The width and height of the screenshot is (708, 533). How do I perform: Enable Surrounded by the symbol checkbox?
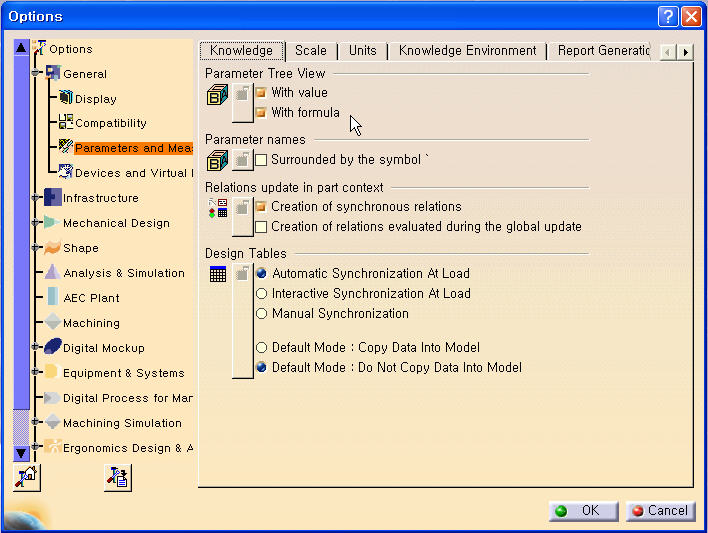coord(261,160)
